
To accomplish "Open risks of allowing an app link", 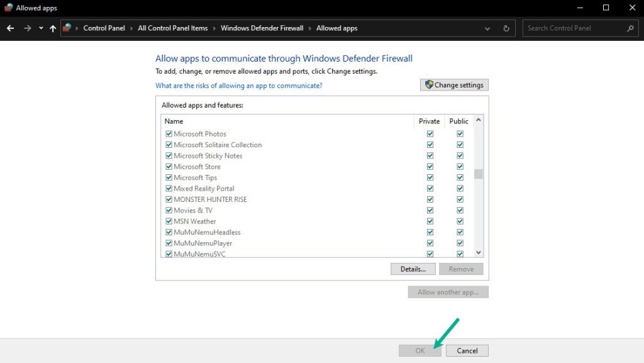I will (238, 86).
